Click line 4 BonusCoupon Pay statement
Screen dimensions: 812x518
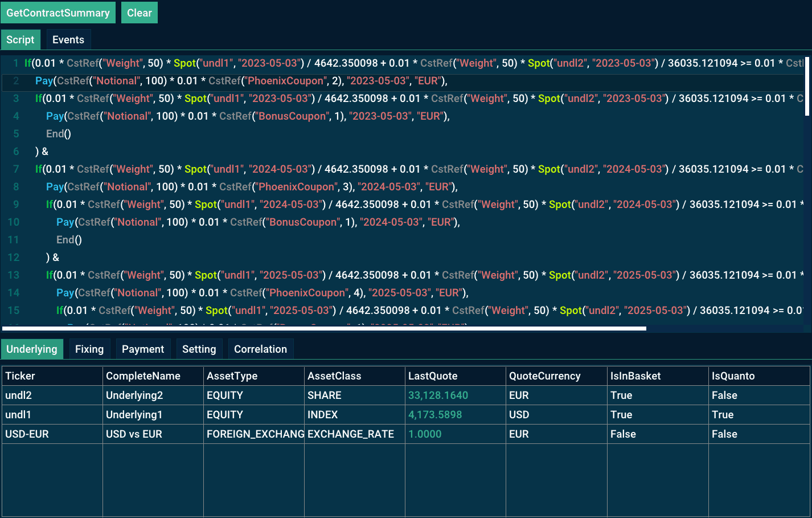pyautogui.click(x=248, y=116)
